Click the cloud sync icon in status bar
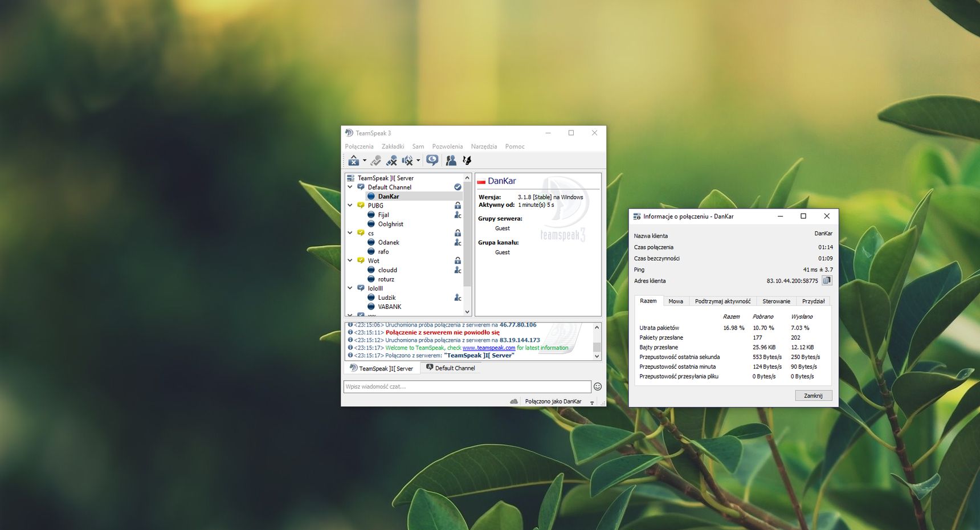This screenshot has height=530, width=980. (x=514, y=401)
